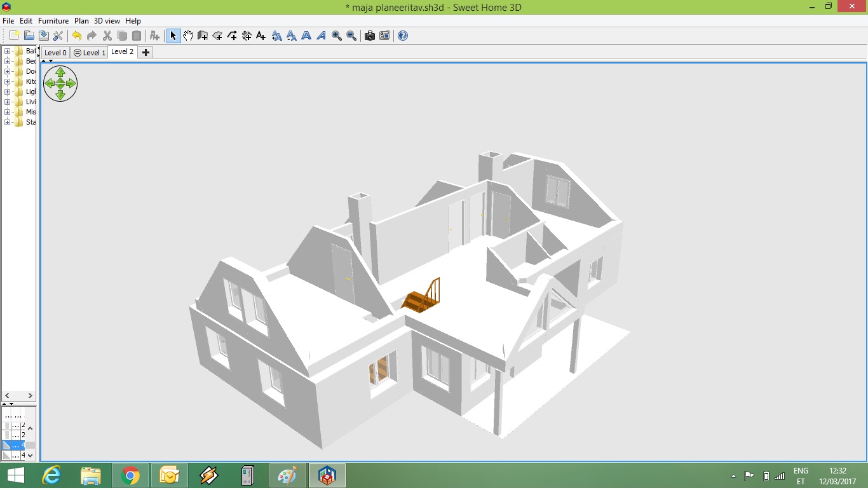Toggle bold text style icon
The height and width of the screenshot is (490, 868).
pos(306,36)
